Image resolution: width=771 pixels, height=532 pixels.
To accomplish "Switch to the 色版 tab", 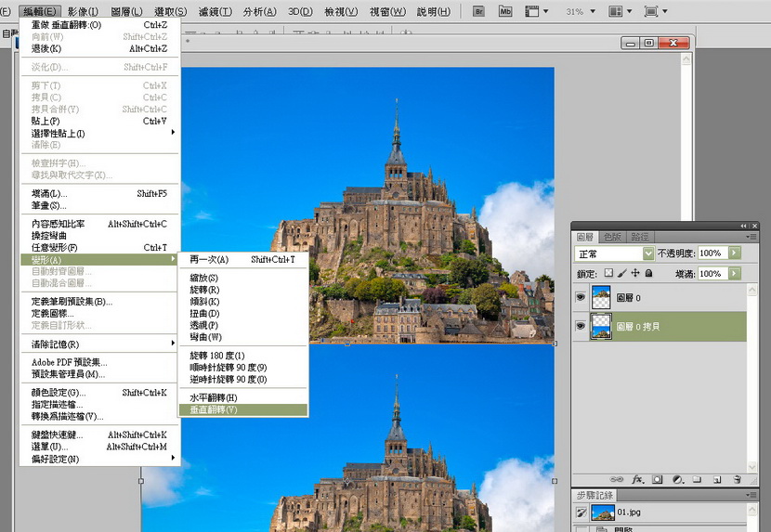I will point(613,237).
